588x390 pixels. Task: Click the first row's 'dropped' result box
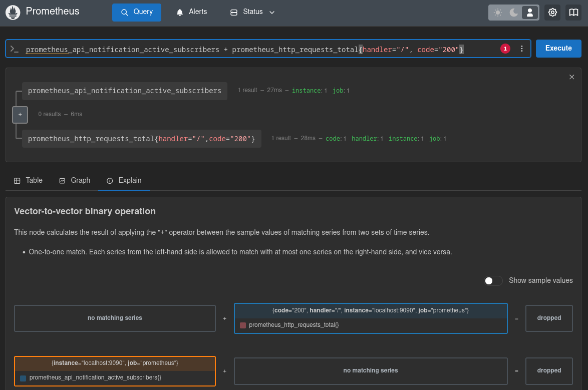549,318
